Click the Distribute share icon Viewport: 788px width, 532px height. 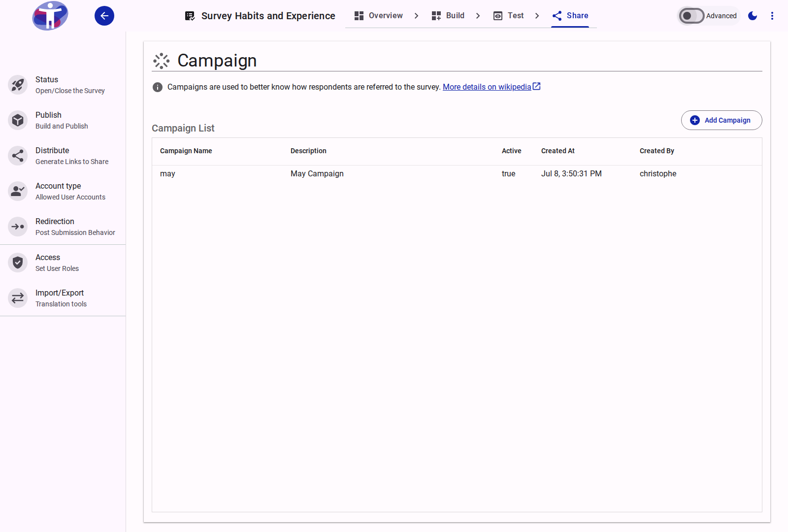point(18,156)
